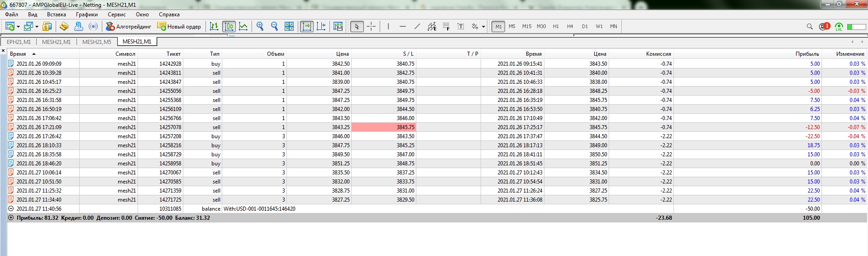Launch MetaEditor via the gold diamond icon
Viewport: 868px width, 256px height.
[x=64, y=26]
